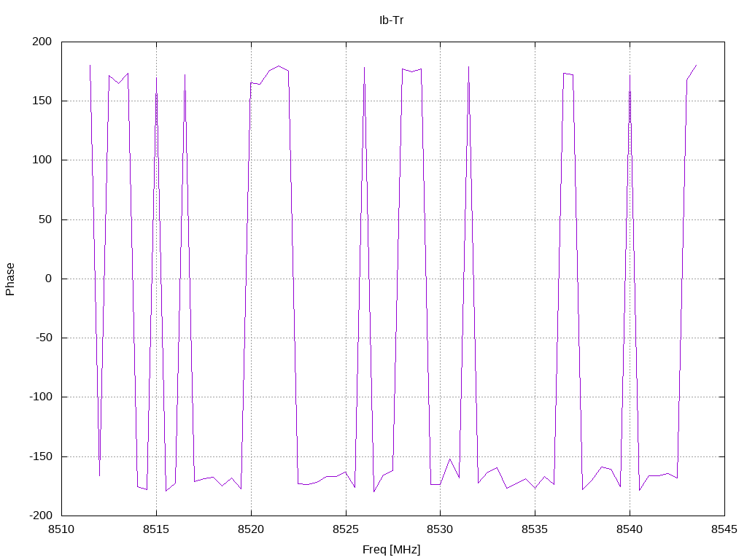Click y-axis tick label -150
This screenshot has height=560, width=747.
pyautogui.click(x=41, y=456)
